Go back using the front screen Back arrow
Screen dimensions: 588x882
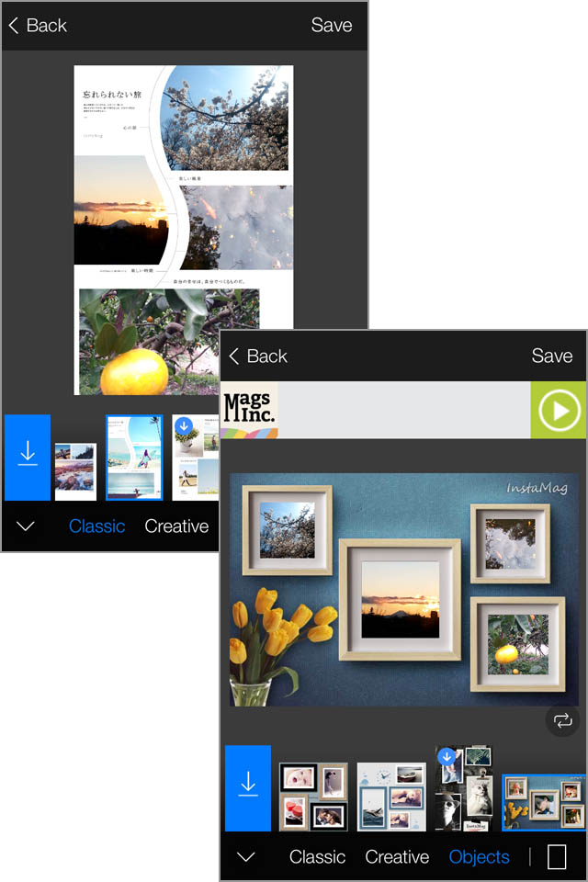point(258,356)
